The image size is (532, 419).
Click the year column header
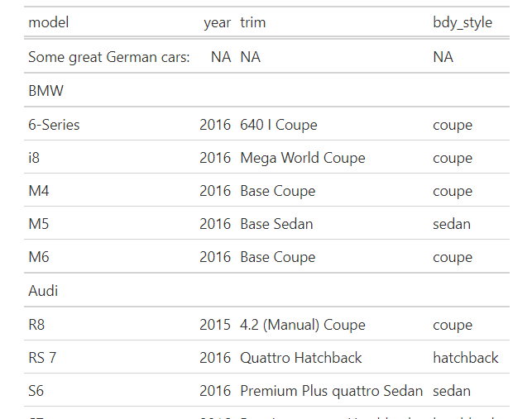[x=217, y=23]
